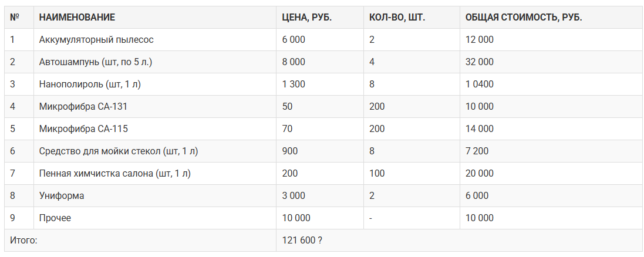Click the Нанополироль (шт, 1 л) name
Image resolution: width=644 pixels, height=257 pixels.
(90, 84)
